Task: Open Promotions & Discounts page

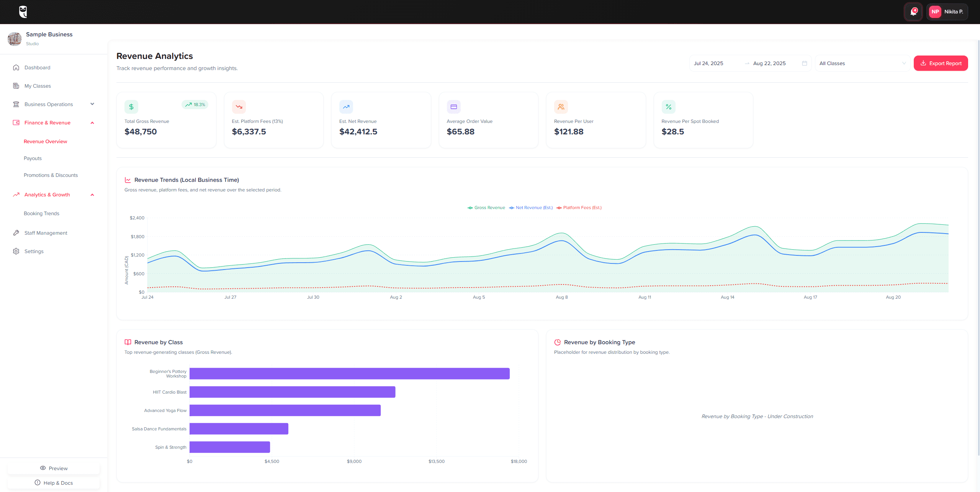Action: coord(51,175)
